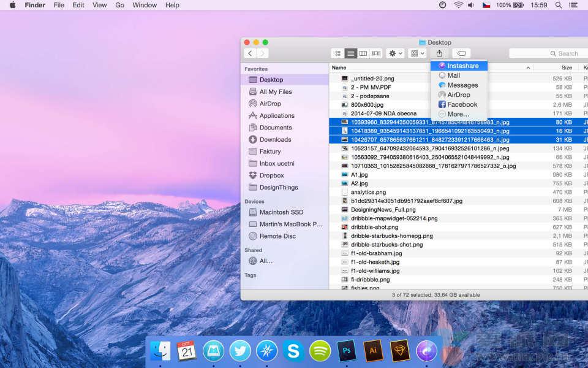Viewport: 588px width, 368px height.
Task: Open the Action gear dropdown menu
Action: click(395, 53)
